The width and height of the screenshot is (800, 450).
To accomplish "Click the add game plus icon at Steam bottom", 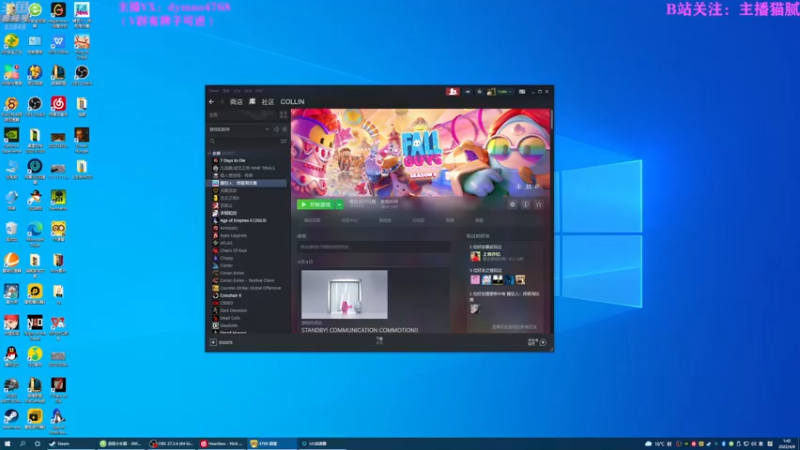I will [213, 342].
